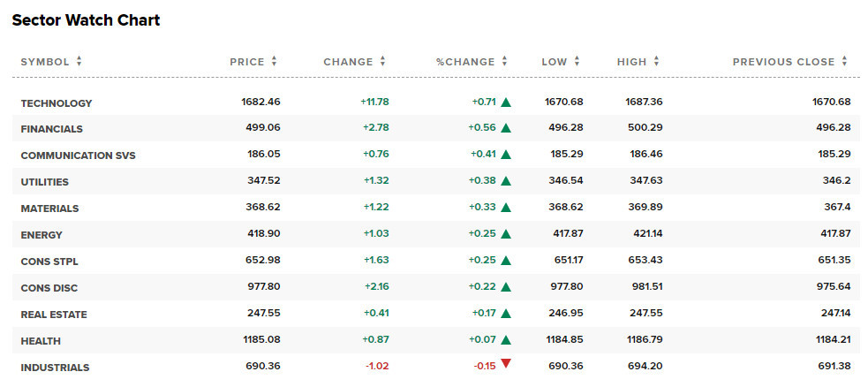
Task: Click the HIGH column sort arrows
Action: point(657,62)
